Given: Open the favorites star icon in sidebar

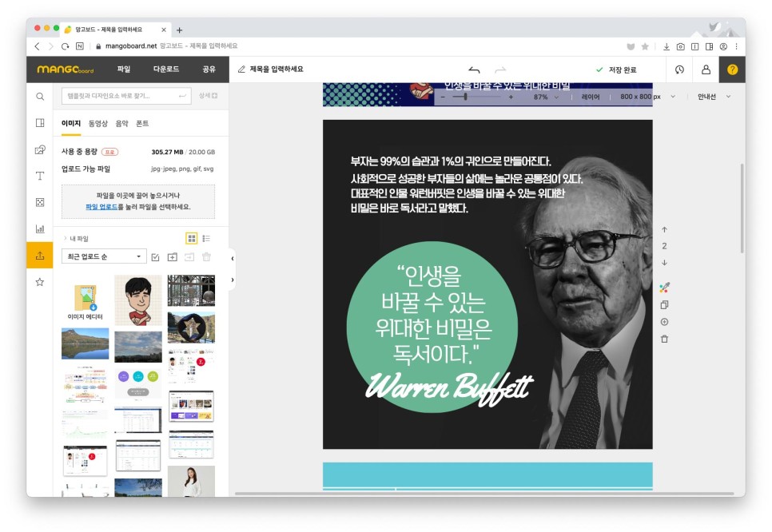Looking at the screenshot, I should 39,280.
